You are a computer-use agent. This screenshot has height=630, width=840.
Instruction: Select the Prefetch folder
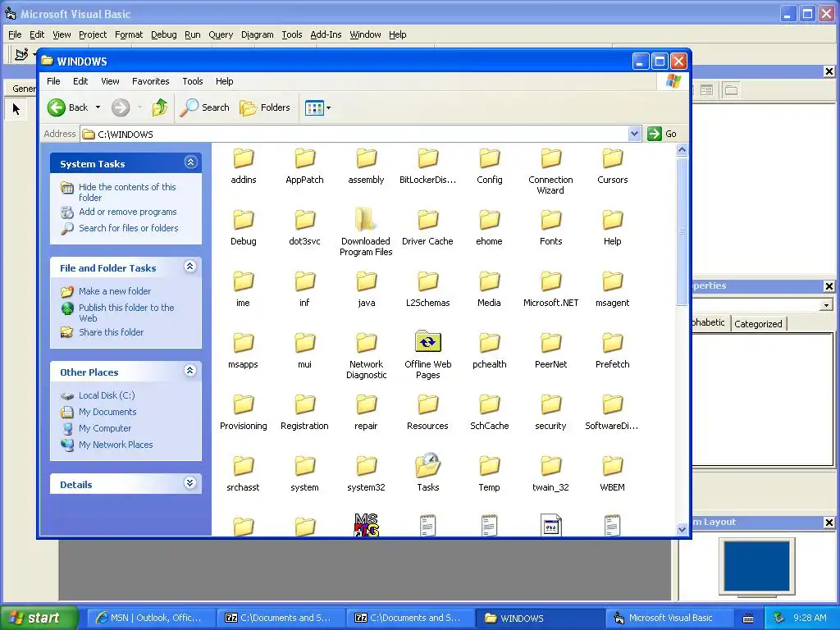[x=612, y=351]
